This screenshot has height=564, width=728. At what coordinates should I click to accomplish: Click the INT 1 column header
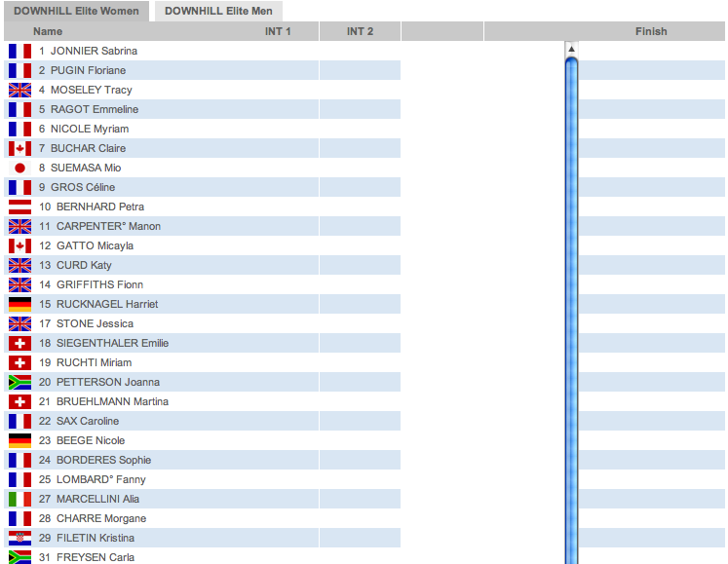click(278, 31)
